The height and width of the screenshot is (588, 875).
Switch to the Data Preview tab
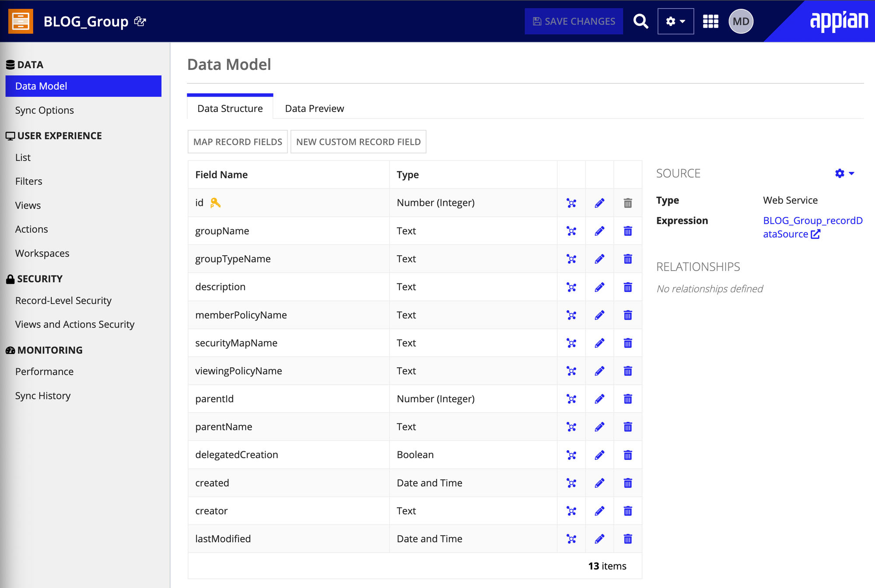point(314,108)
